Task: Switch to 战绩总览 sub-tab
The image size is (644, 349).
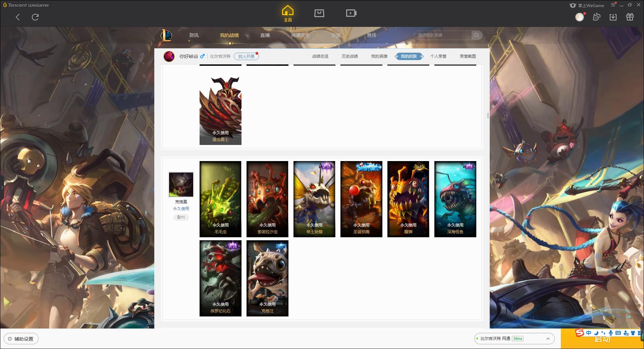Action: pos(320,56)
